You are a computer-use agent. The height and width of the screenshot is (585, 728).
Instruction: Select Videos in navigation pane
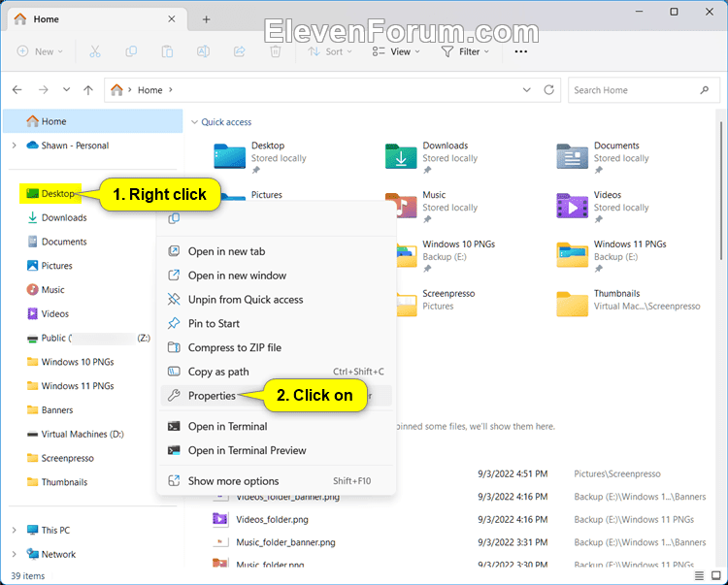coord(48,314)
